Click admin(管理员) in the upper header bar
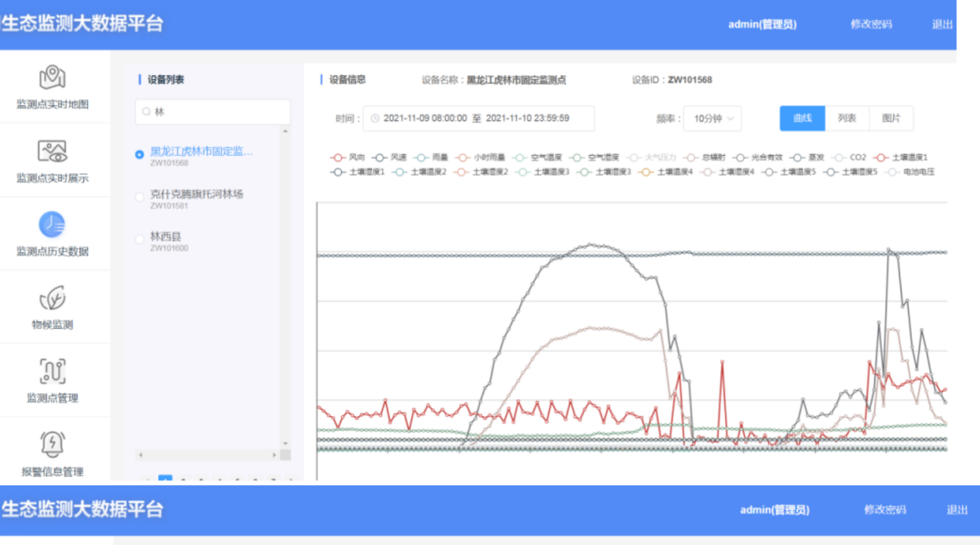Screen dimensions: 980x545 point(763,24)
